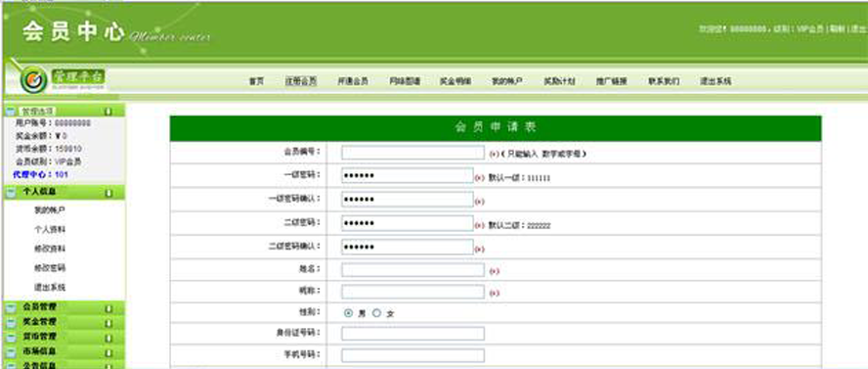868x369 pixels.
Task: Click 退出系统 in the top navigation bar
Action: [716, 81]
